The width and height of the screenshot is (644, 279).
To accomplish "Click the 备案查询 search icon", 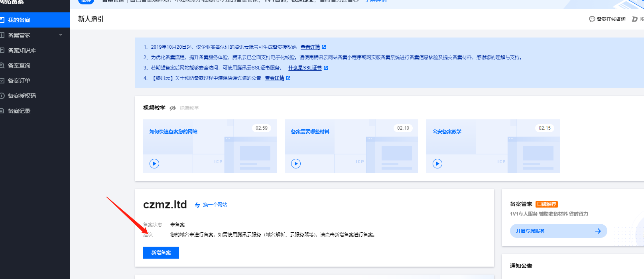I will pyautogui.click(x=2, y=65).
